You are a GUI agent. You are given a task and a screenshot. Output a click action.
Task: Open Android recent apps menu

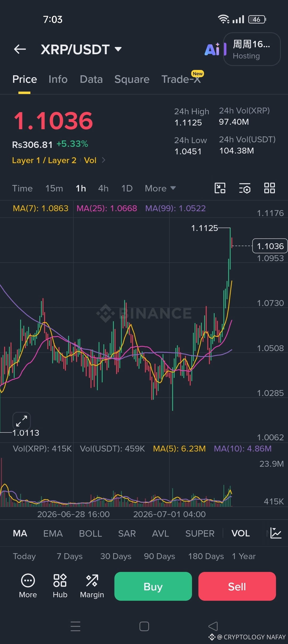(x=75, y=626)
